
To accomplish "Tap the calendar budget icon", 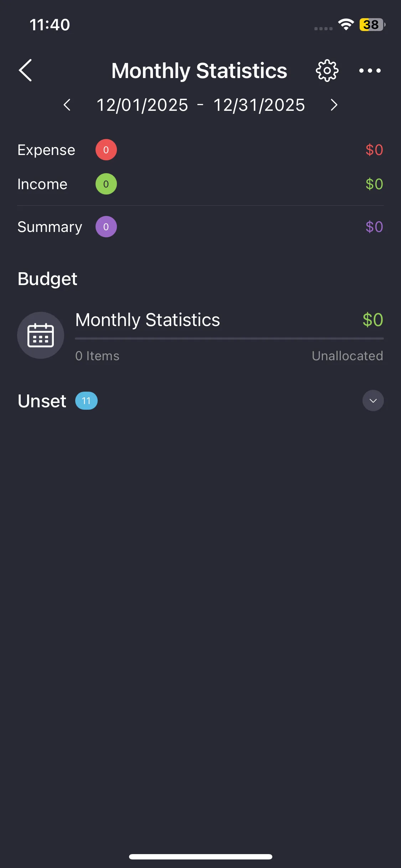I will coord(41,335).
